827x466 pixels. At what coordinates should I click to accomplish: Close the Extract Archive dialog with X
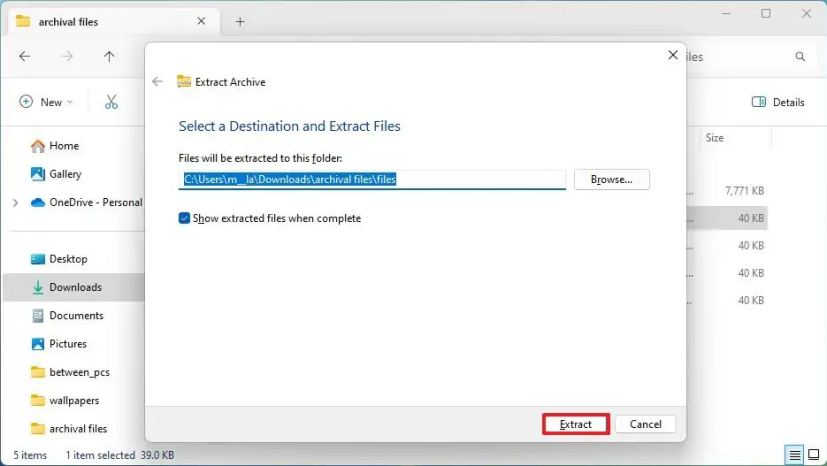pos(672,55)
